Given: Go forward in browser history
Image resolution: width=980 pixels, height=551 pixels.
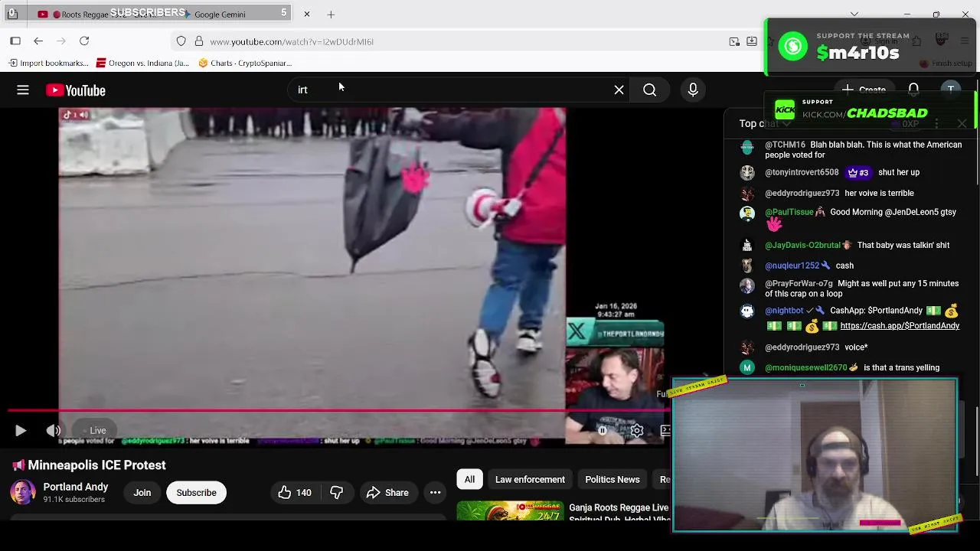Looking at the screenshot, I should click(61, 41).
